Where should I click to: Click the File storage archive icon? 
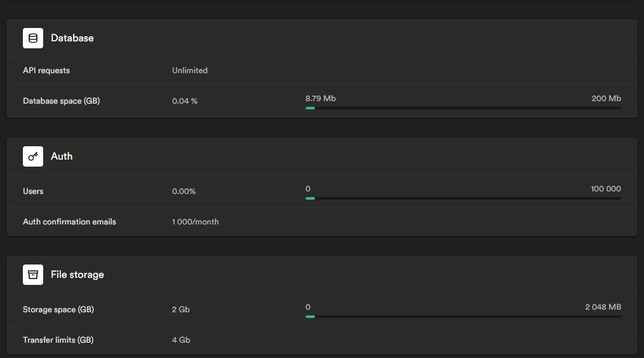click(x=33, y=275)
